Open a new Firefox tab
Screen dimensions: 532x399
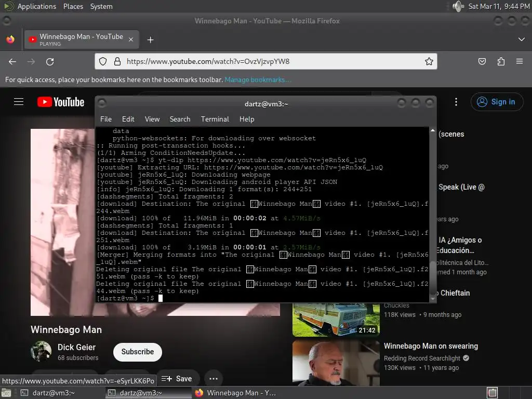coord(150,40)
